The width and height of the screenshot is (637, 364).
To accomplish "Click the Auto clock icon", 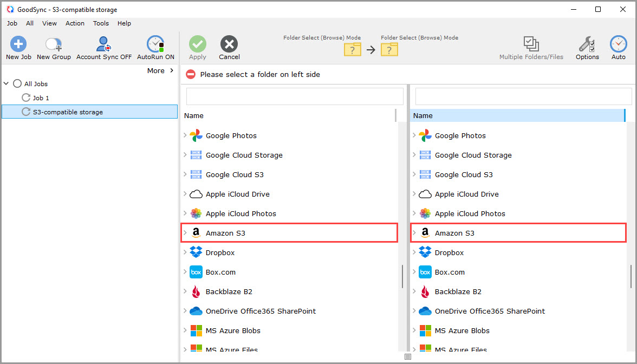I will pos(619,44).
